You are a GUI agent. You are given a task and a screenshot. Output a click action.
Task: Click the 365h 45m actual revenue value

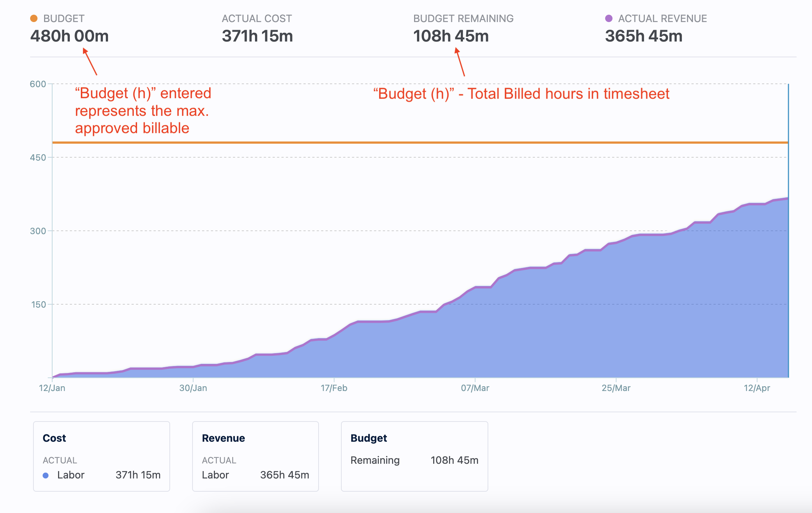pyautogui.click(x=644, y=36)
